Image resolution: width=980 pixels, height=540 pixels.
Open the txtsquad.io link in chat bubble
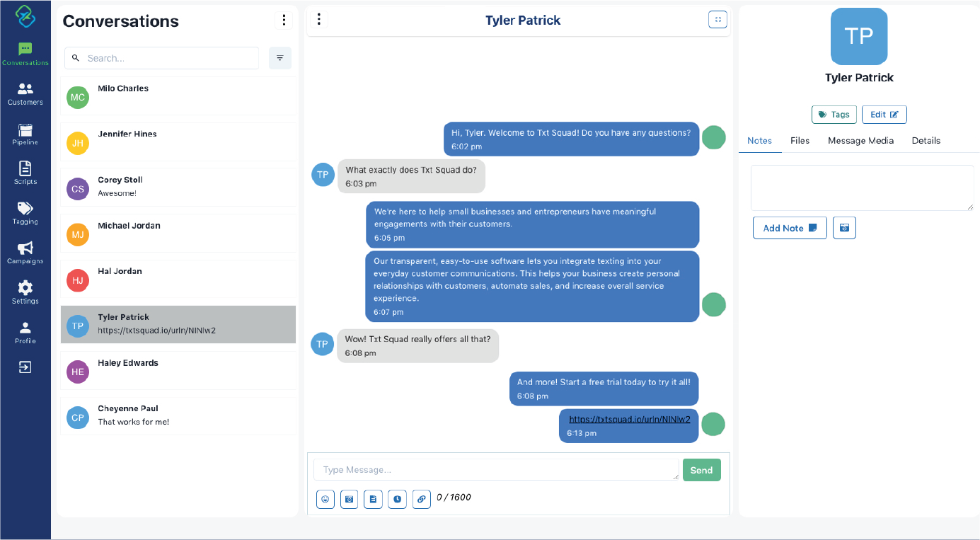[x=629, y=419]
